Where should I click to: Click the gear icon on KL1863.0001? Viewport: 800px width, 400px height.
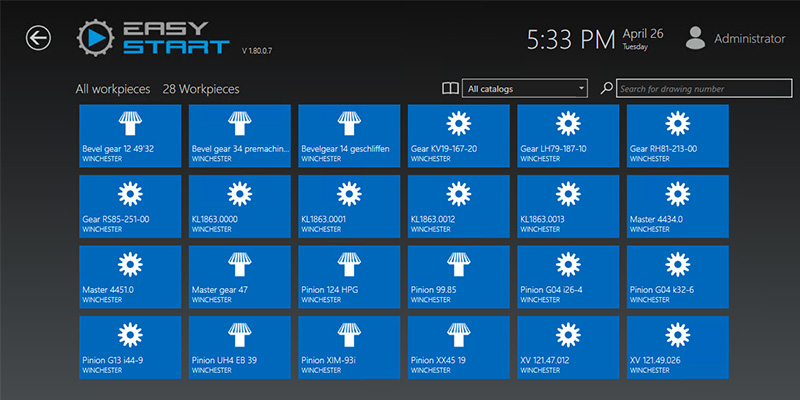(x=349, y=194)
